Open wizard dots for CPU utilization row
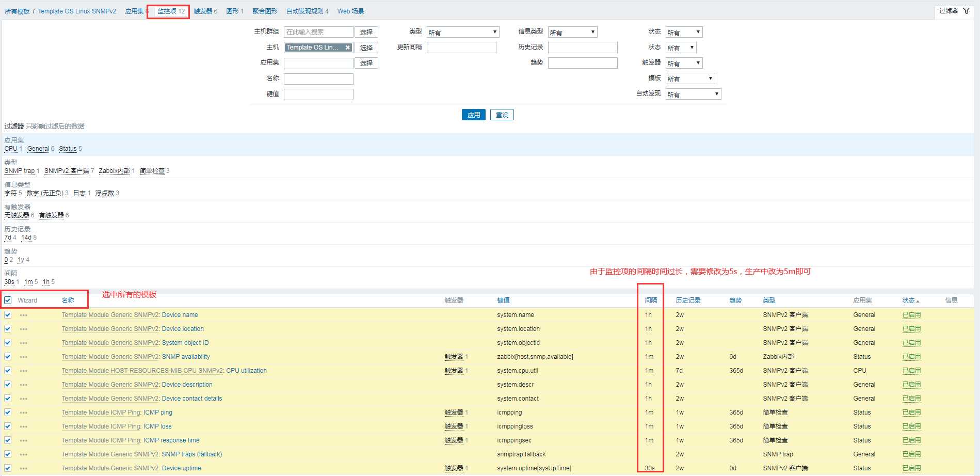The width and height of the screenshot is (980, 476). pyautogui.click(x=24, y=371)
